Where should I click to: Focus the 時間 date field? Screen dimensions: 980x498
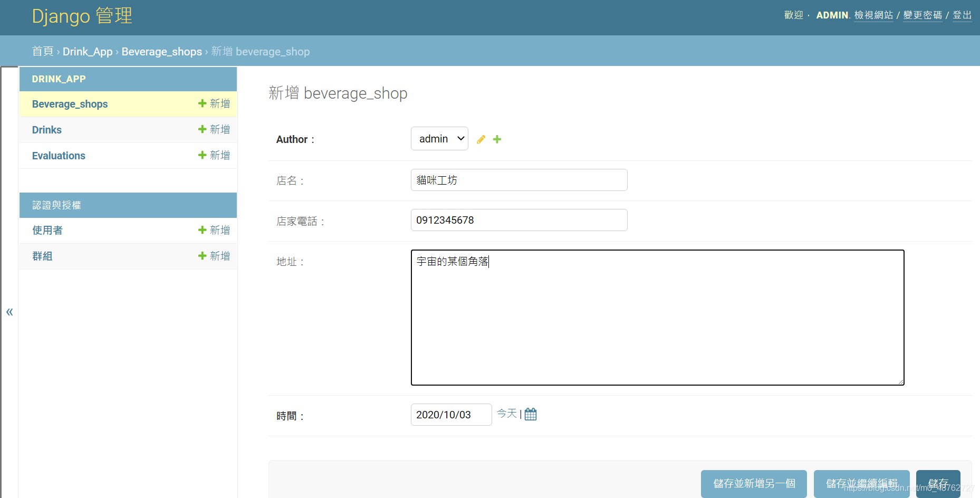[x=451, y=415]
